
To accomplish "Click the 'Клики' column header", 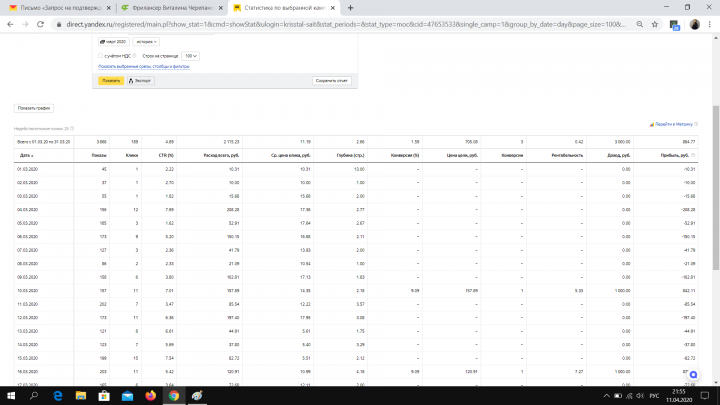I will pos(132,156).
